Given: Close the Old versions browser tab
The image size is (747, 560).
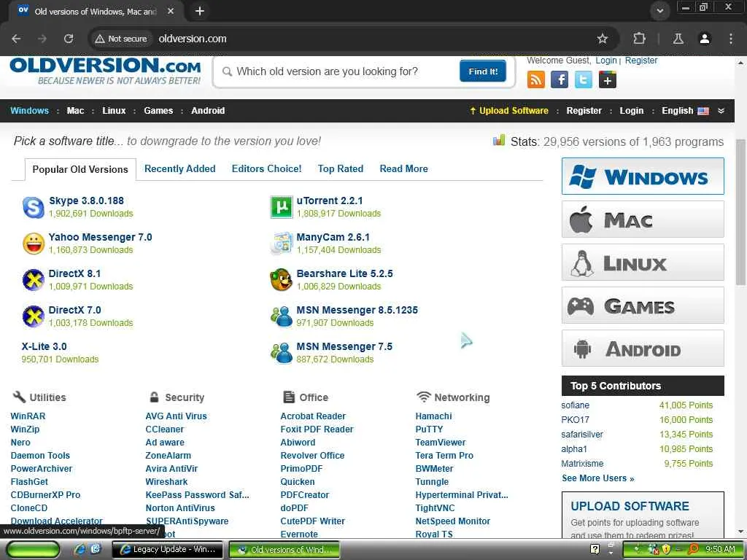Looking at the screenshot, I should pyautogui.click(x=171, y=11).
